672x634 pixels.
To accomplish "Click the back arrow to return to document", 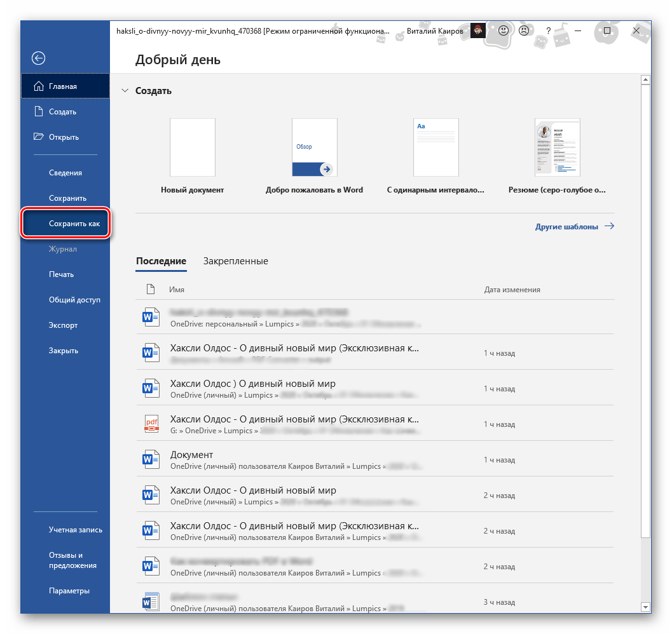I will (x=38, y=58).
